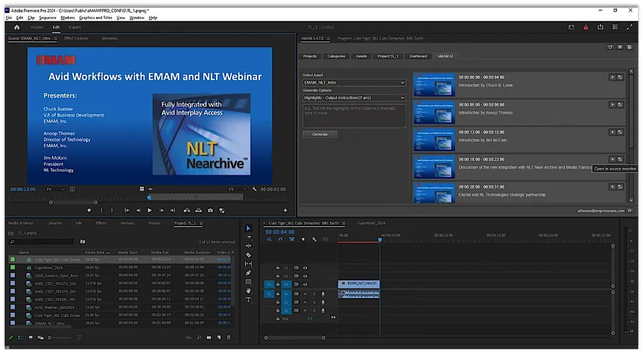Select the Ripple Edit tool
Image resolution: width=644 pixels, height=351 pixels.
248,246
